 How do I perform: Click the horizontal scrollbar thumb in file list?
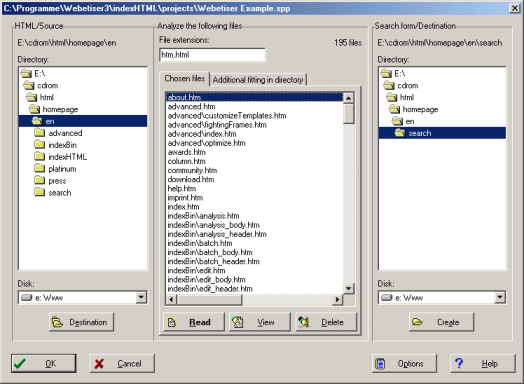pyautogui.click(x=209, y=299)
